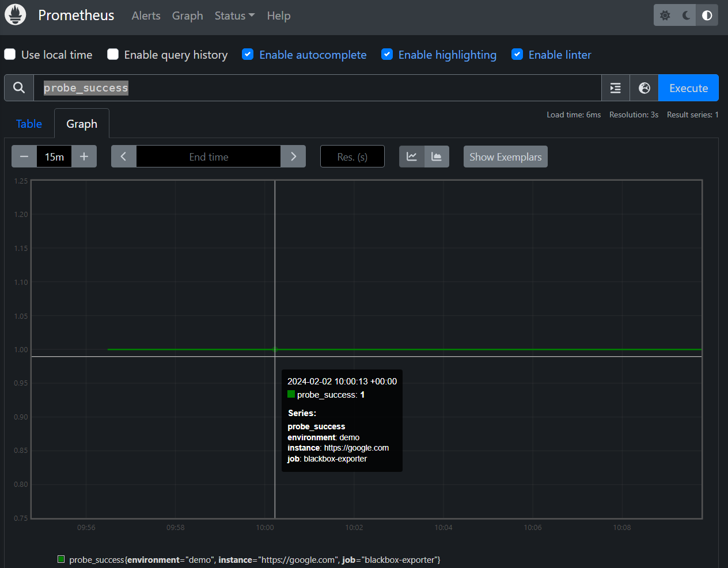
Task: Decrease the time range with minus
Action: point(24,157)
